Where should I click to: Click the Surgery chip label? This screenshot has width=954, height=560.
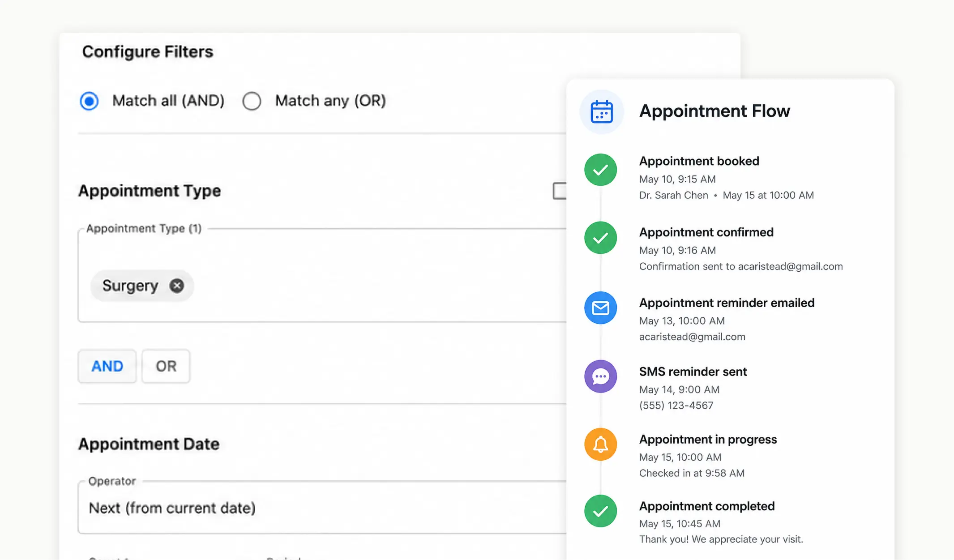pyautogui.click(x=130, y=286)
